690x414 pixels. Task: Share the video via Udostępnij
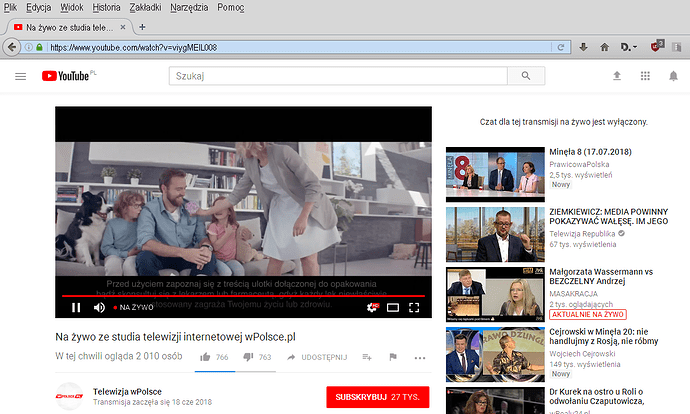[317, 357]
